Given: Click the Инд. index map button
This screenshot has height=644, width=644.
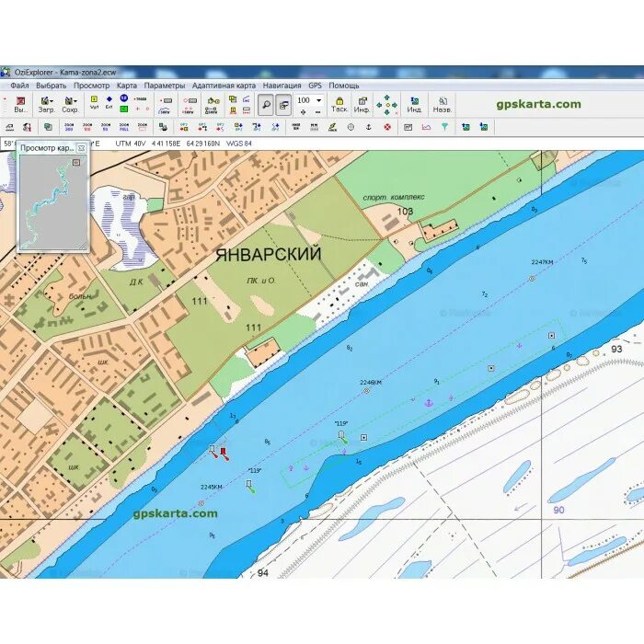Looking at the screenshot, I should (x=414, y=105).
